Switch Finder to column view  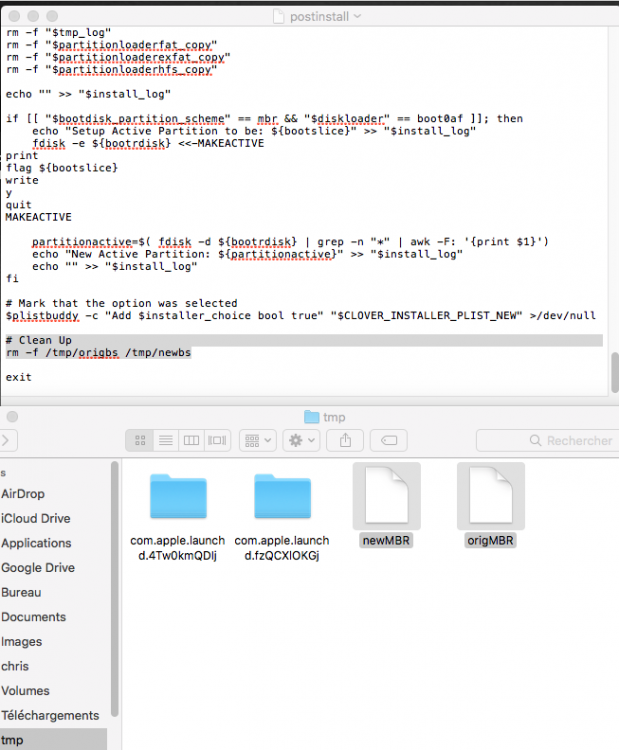pyautogui.click(x=191, y=440)
